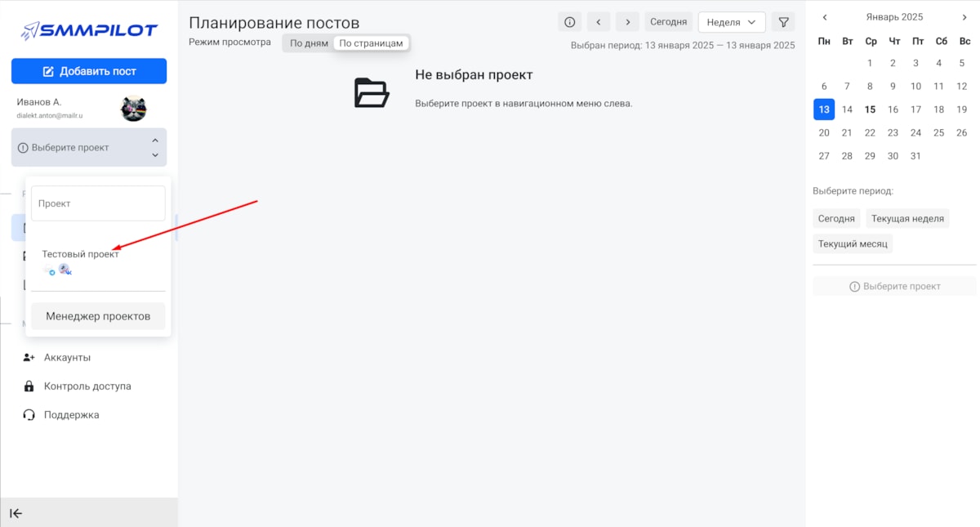The image size is (980, 527).
Task: Open Контроль доступа menu item
Action: (x=87, y=386)
